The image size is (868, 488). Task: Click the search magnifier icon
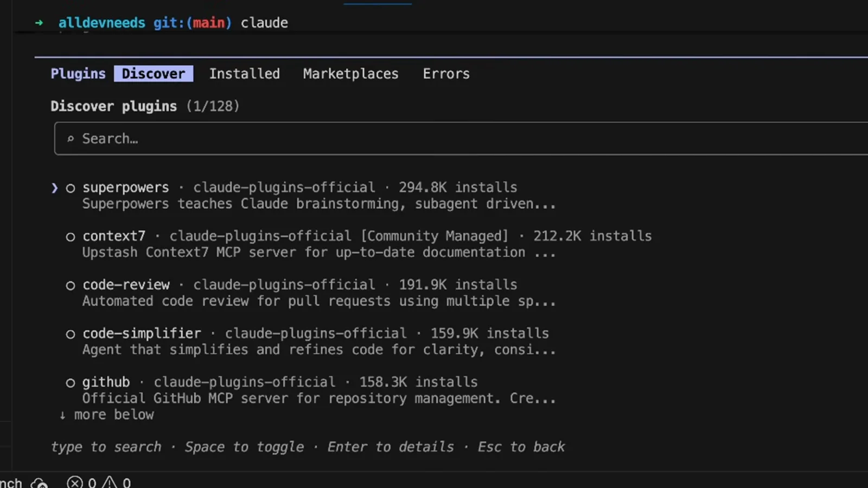tap(71, 139)
